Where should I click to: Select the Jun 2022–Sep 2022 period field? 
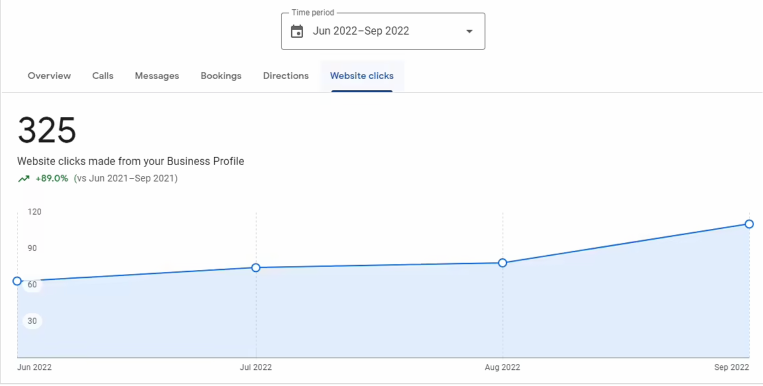[383, 31]
